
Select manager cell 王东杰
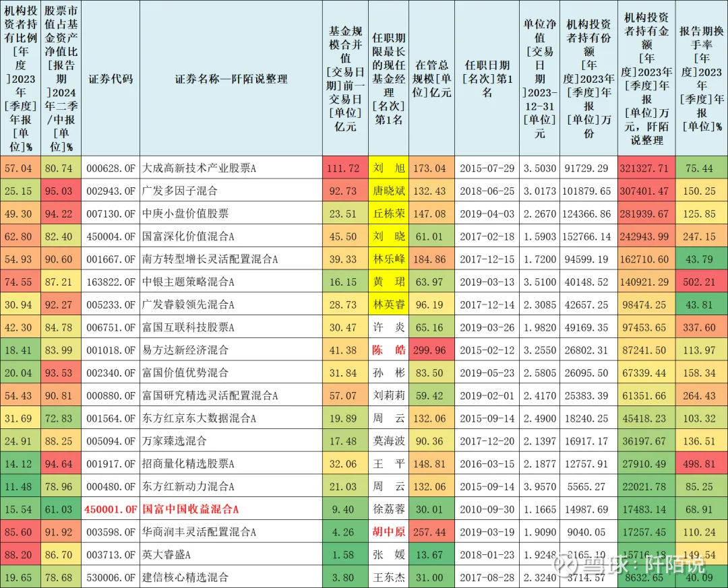tap(389, 577)
